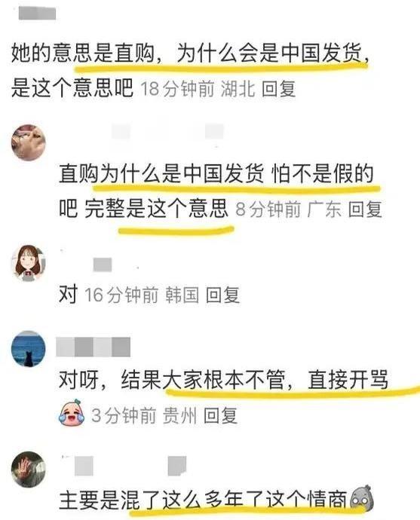Open the cat-photo avatar of the 广东 commenter

[29, 142]
